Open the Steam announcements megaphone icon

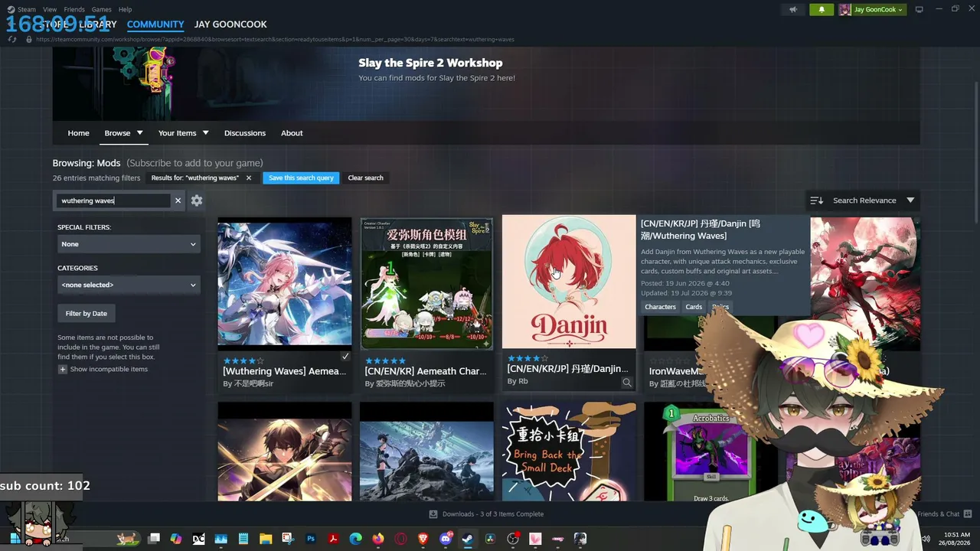pyautogui.click(x=793, y=9)
